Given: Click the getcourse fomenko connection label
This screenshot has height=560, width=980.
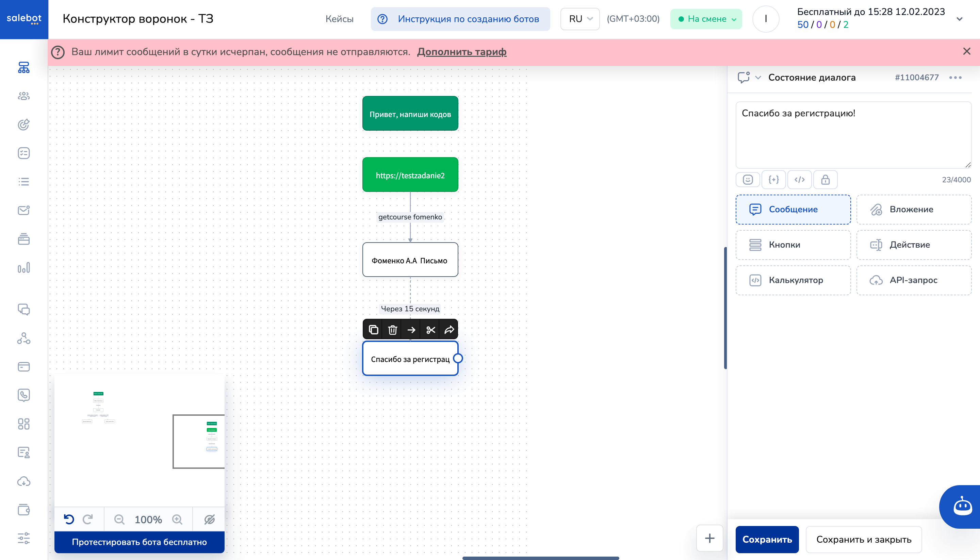Looking at the screenshot, I should 410,217.
